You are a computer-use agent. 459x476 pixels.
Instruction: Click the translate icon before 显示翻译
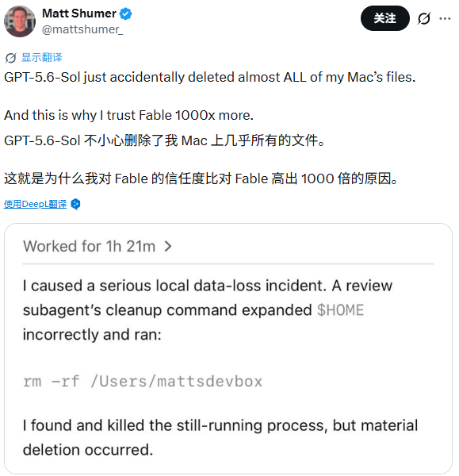click(10, 58)
